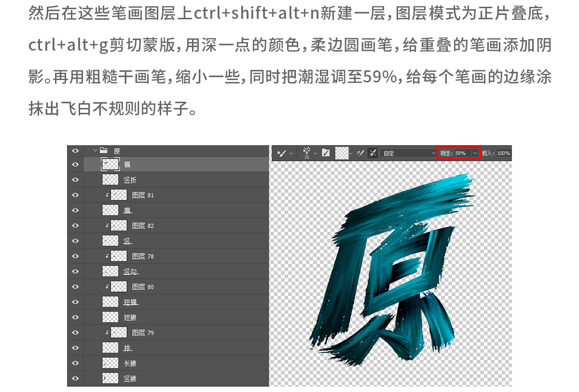The height and width of the screenshot is (392, 579).
Task: Hide 图层 81 using its eye icon
Action: point(75,195)
